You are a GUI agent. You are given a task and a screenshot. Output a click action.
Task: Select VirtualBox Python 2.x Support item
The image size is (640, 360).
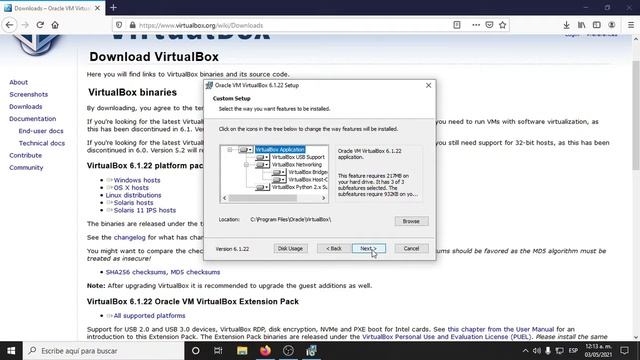(x=299, y=187)
